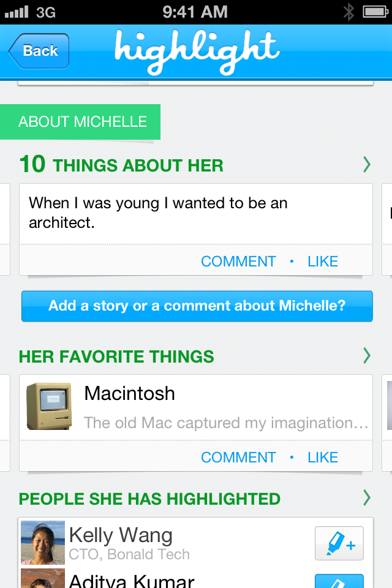Select the About Michelle green tab
The image size is (392, 588).
[80, 122]
